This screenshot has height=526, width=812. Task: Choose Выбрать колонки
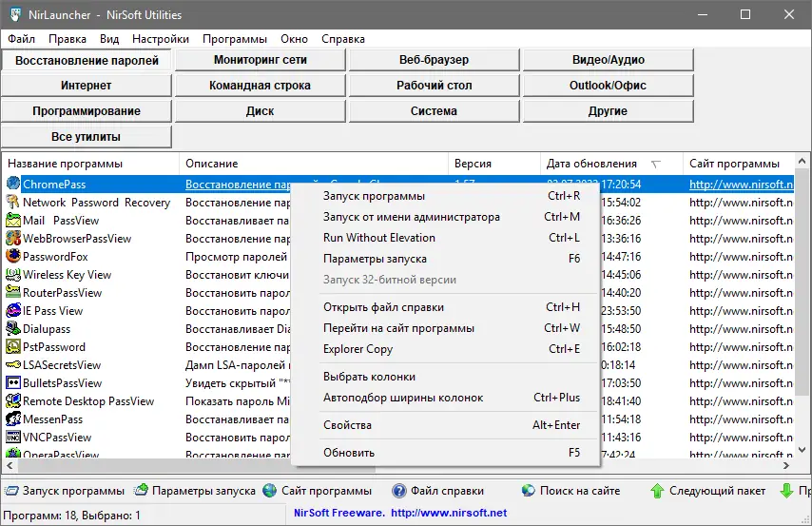(x=445, y=377)
